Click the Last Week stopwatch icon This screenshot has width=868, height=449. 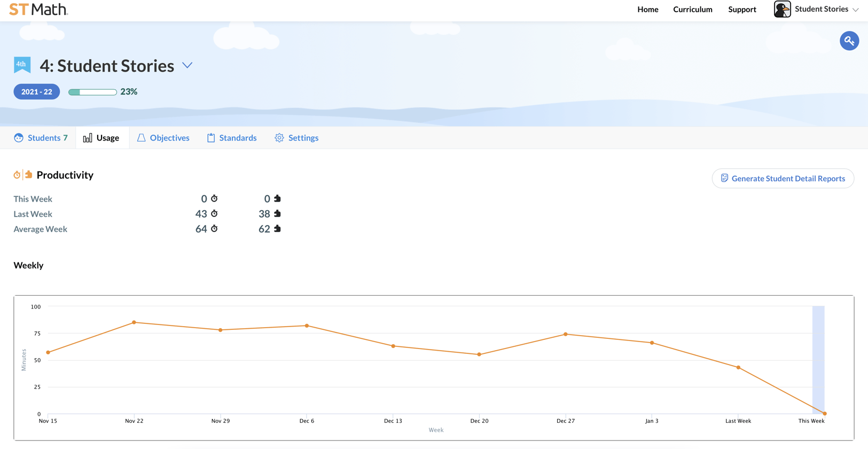(x=214, y=213)
